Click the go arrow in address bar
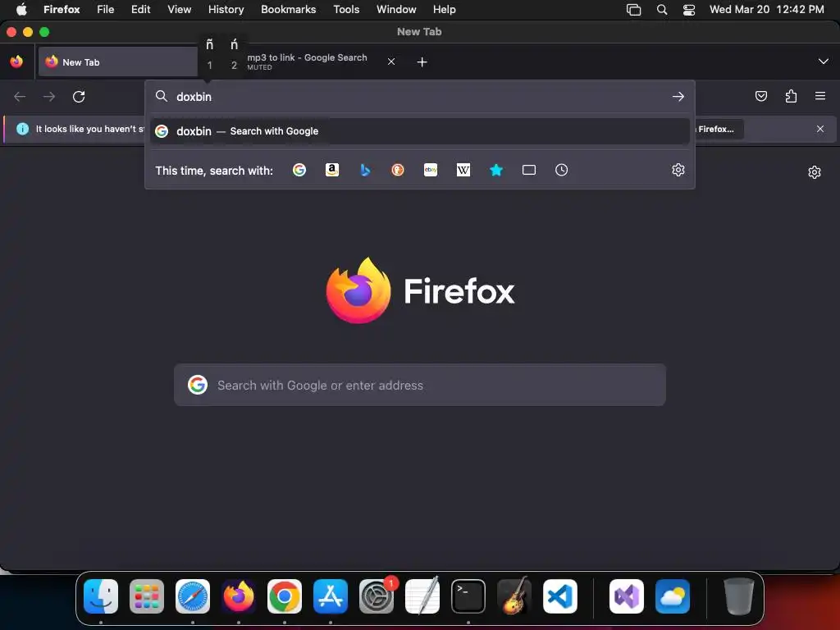 [x=678, y=97]
